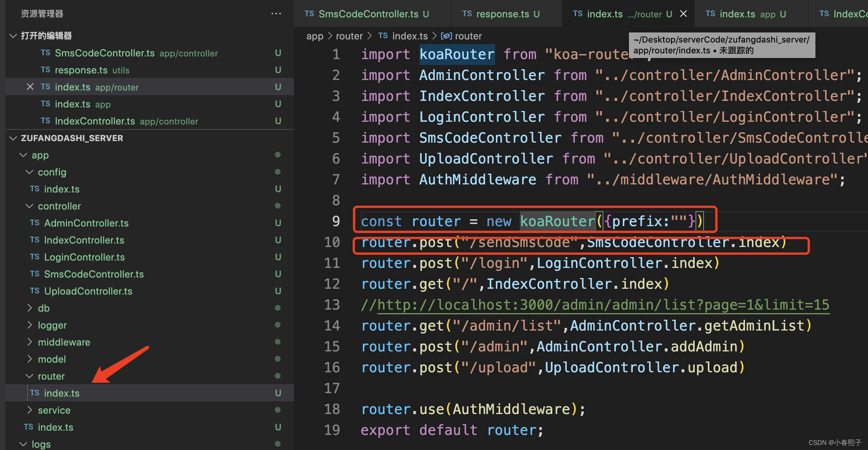Click the router symbol icon in the breadcrumb

[x=446, y=36]
